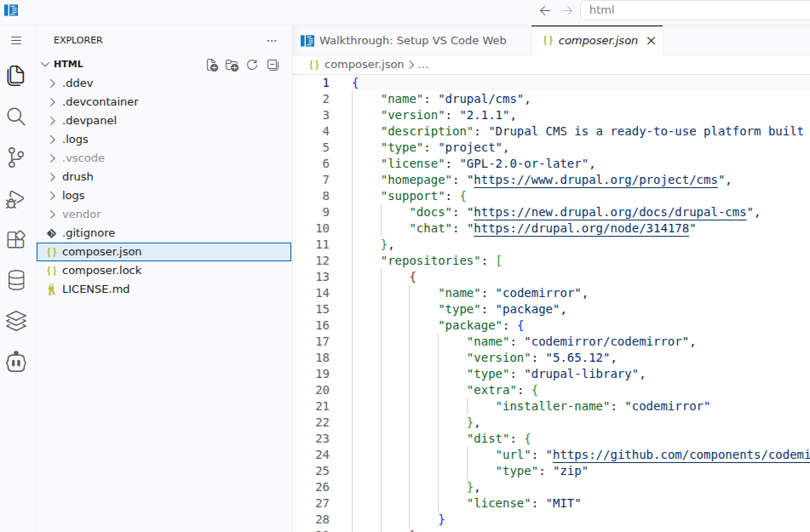Expand the .devpanel folder
810x532 pixels.
click(x=52, y=120)
